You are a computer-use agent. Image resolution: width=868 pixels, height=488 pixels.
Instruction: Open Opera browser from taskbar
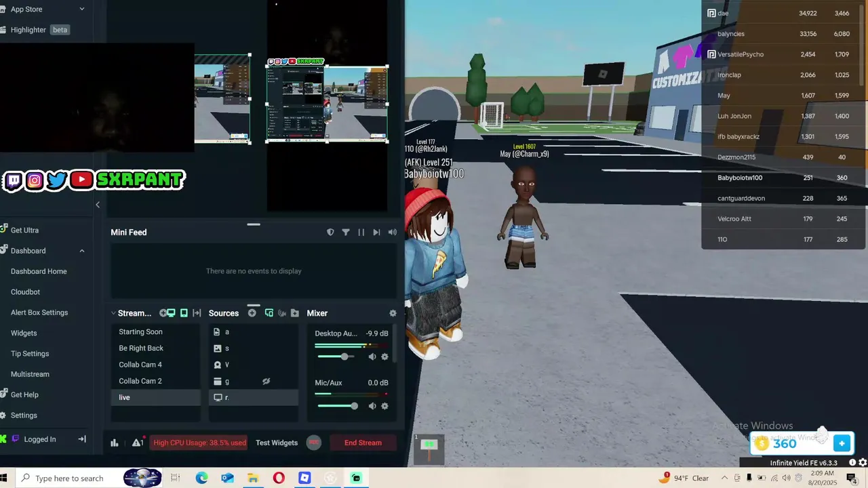click(x=279, y=478)
